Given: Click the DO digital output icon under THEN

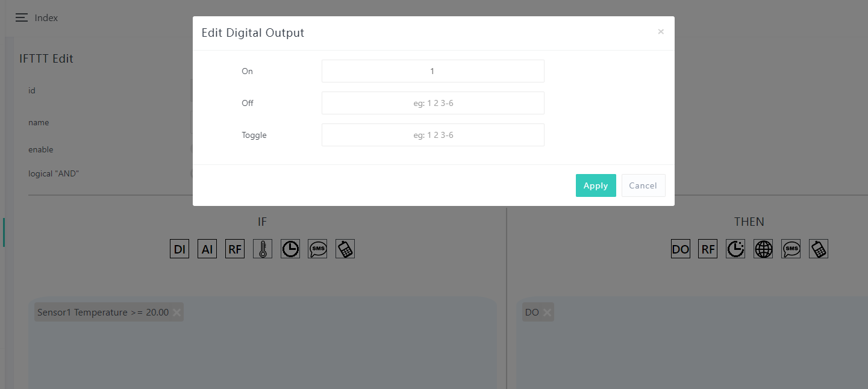Looking at the screenshot, I should (x=681, y=249).
